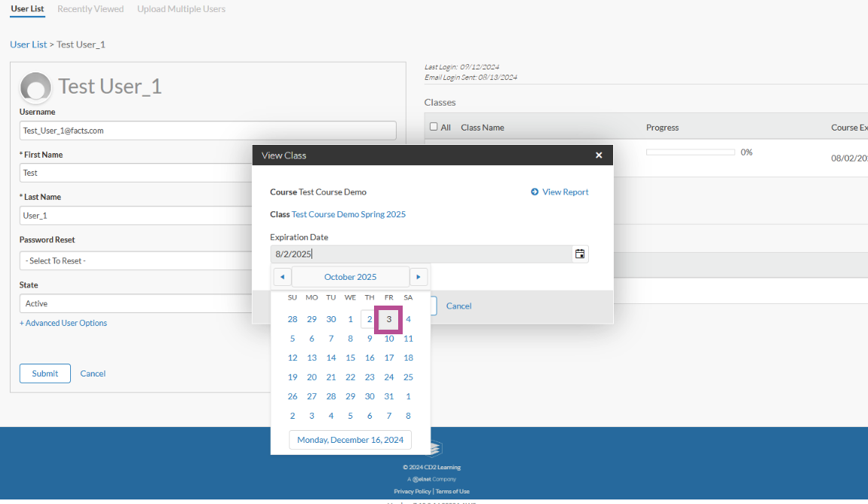Click the Class Name column header
Screen dimensions: 868x504
click(482, 128)
